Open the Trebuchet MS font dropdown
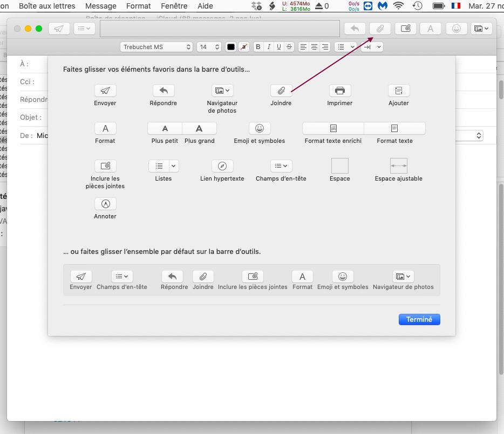This screenshot has width=504, height=434. coord(156,47)
